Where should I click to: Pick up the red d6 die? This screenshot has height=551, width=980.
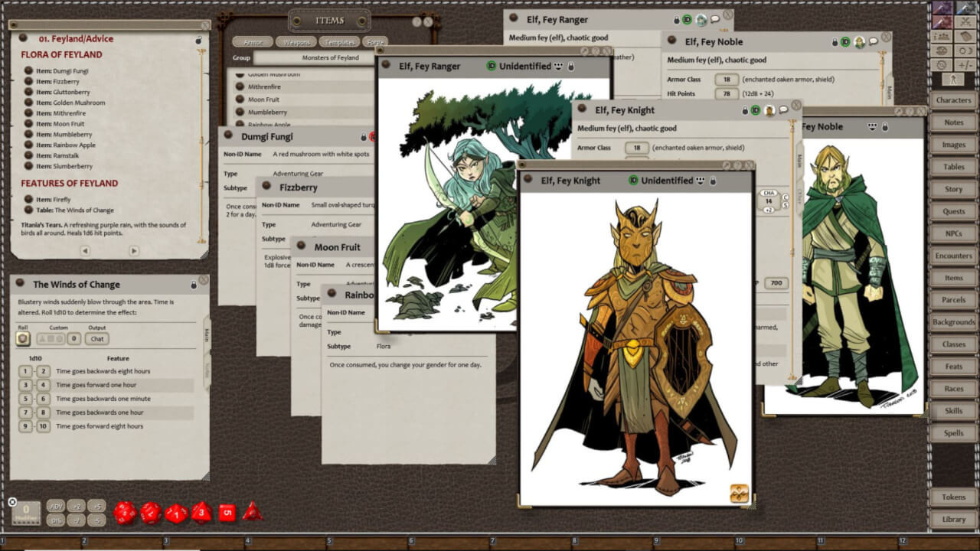point(229,511)
